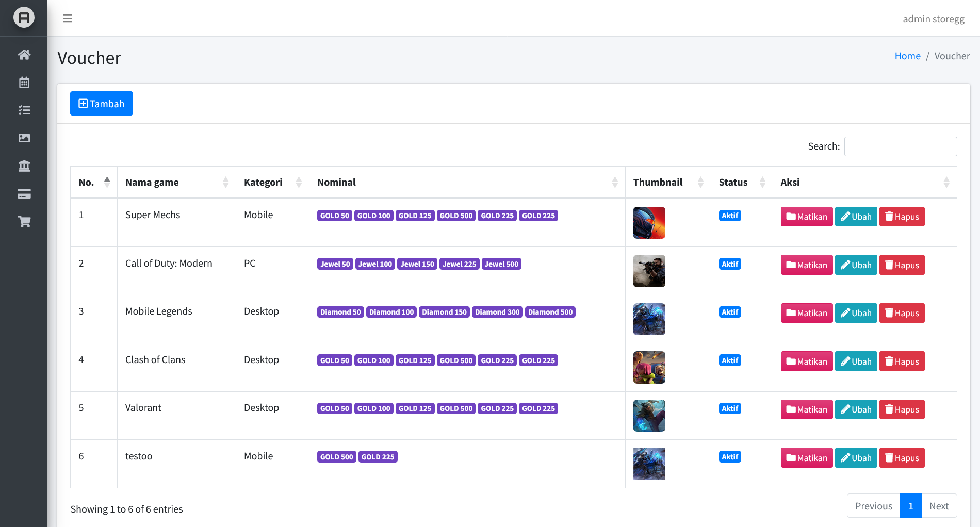
Task: Click Jewel 500 nominal badge
Action: click(501, 264)
